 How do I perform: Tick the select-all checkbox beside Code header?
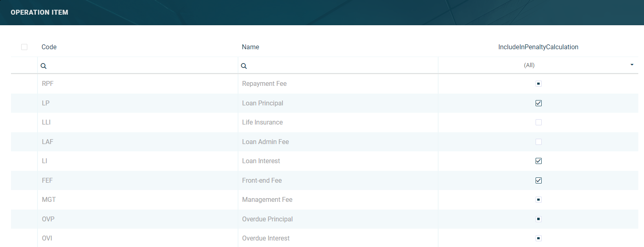click(x=24, y=47)
